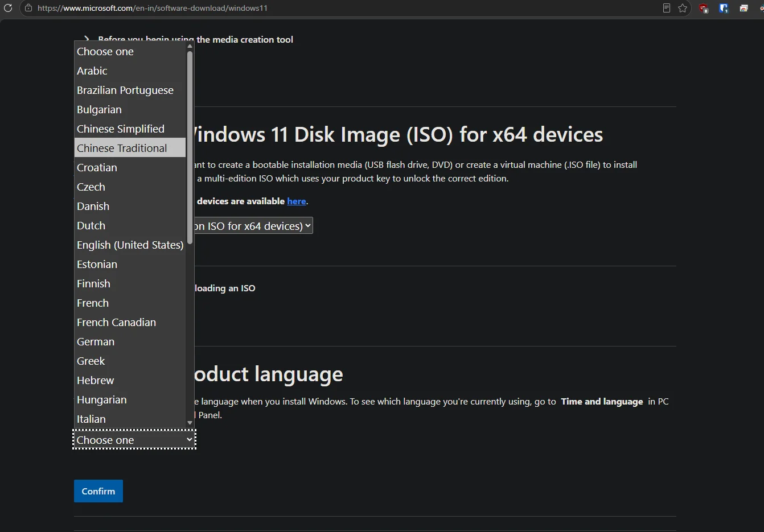Click the language list scrollbar up arrow

190,46
